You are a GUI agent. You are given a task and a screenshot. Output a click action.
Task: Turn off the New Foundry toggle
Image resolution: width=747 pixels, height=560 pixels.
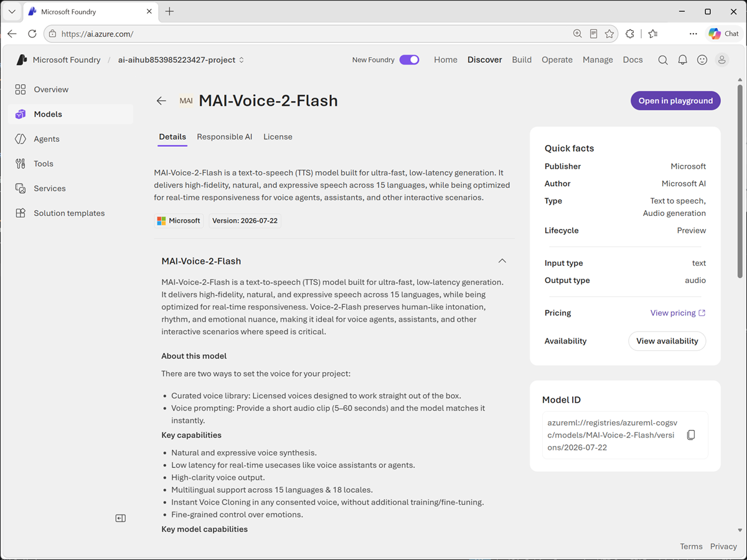point(409,60)
